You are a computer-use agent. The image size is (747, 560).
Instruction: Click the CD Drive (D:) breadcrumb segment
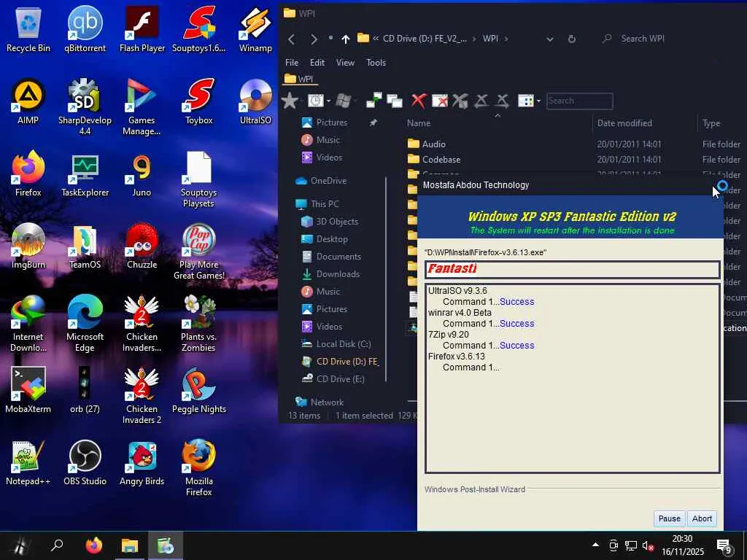point(425,39)
